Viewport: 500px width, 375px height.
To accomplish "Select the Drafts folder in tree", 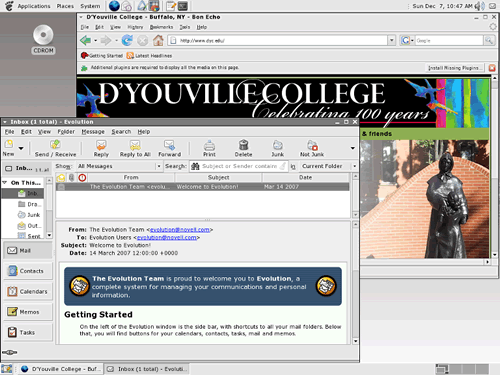I will coord(30,204).
